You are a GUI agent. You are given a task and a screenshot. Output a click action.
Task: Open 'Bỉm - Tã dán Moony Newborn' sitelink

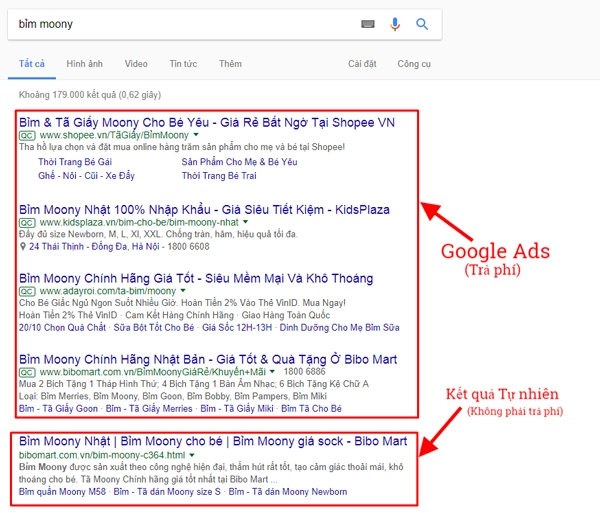click(288, 492)
